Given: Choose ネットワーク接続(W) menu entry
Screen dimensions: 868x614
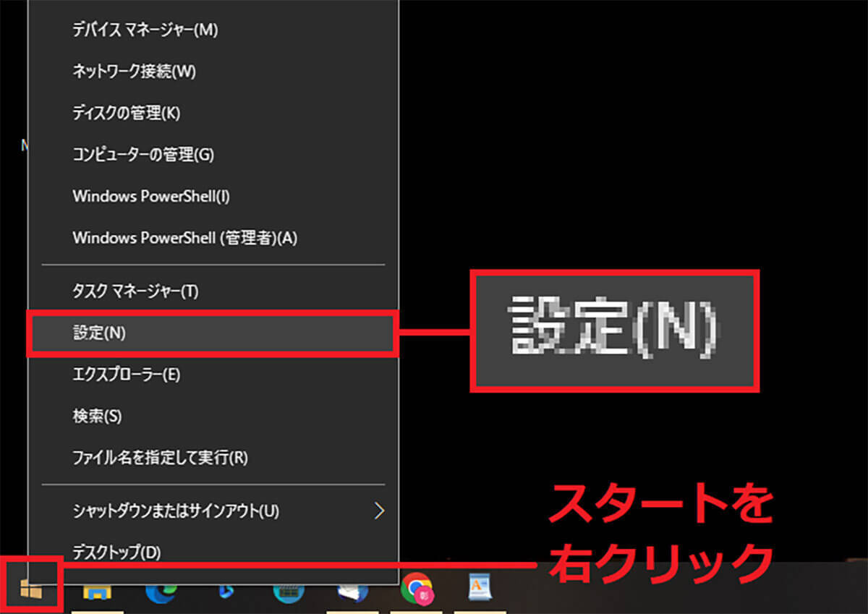Looking at the screenshot, I should (135, 72).
